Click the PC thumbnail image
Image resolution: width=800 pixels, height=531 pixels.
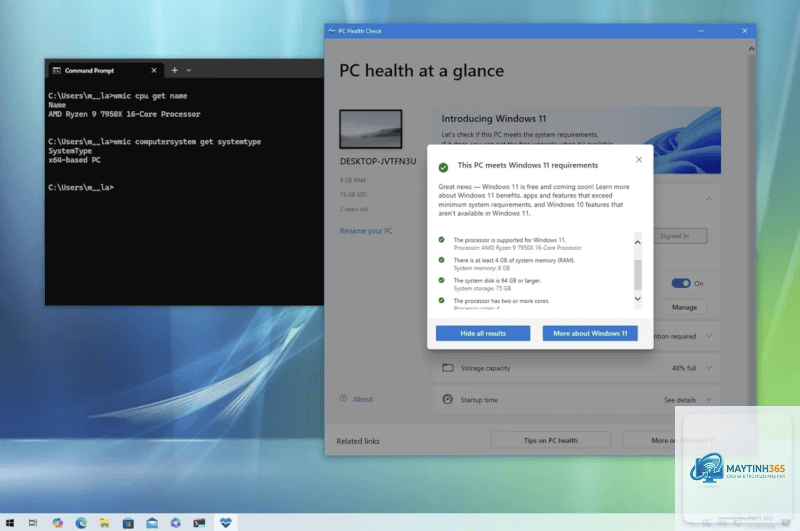click(x=370, y=129)
